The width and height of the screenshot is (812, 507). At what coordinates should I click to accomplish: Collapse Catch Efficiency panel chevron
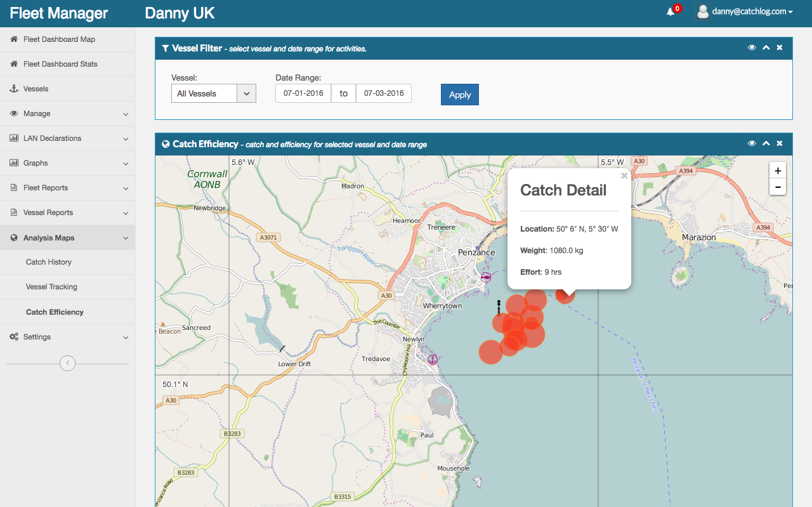[766, 143]
